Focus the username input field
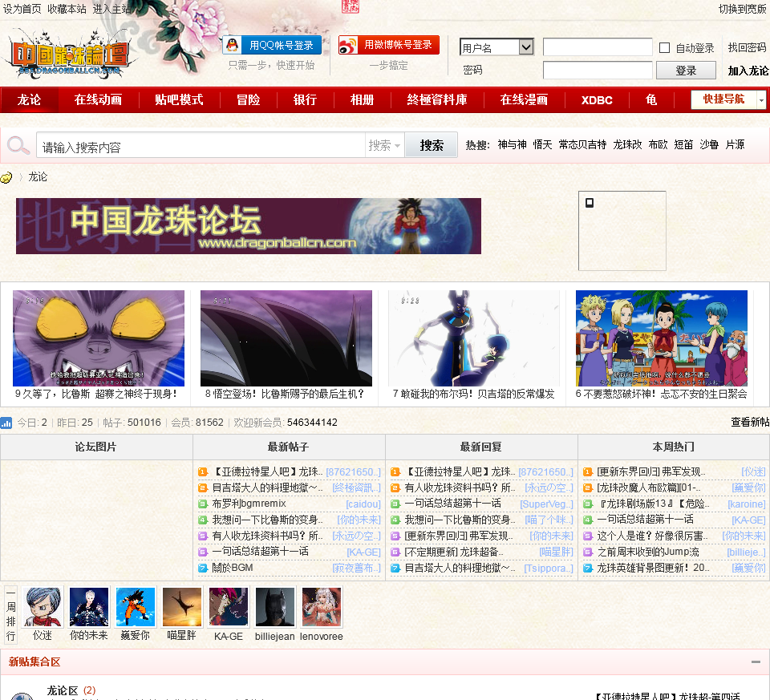This screenshot has height=700, width=770. point(598,47)
